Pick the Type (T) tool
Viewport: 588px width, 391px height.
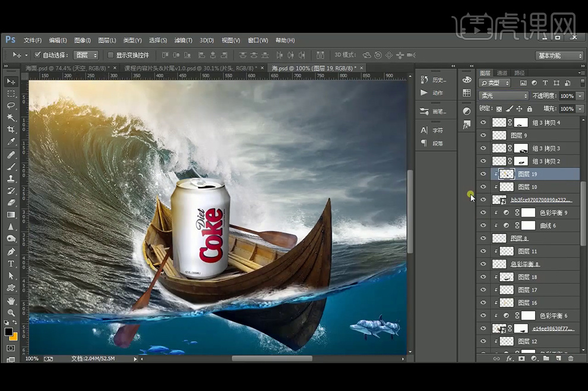pos(11,264)
